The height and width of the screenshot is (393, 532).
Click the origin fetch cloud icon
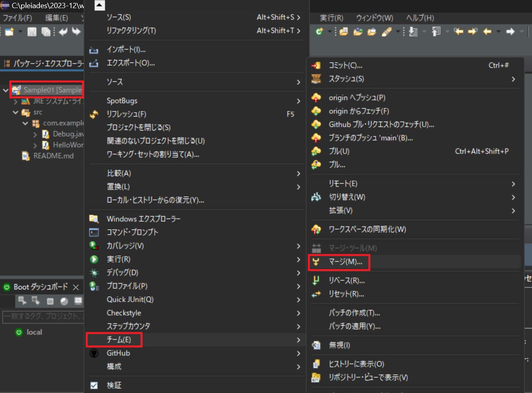pyautogui.click(x=316, y=111)
